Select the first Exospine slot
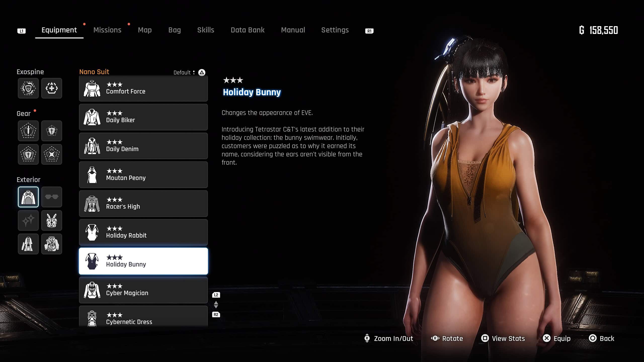This screenshot has width=644, height=362. 28,88
